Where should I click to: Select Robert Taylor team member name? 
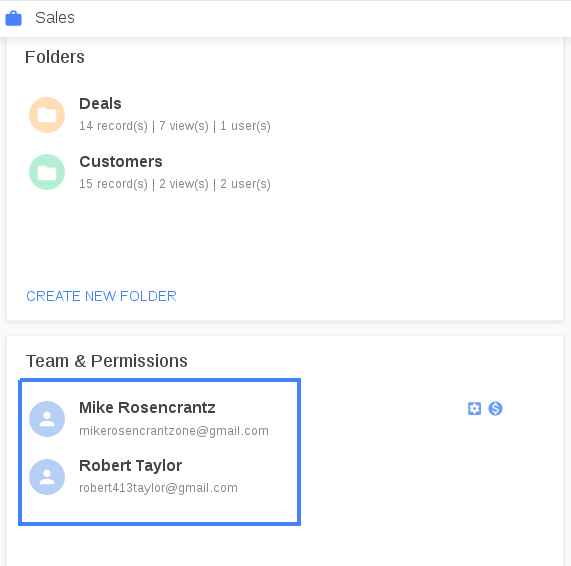pyautogui.click(x=130, y=465)
